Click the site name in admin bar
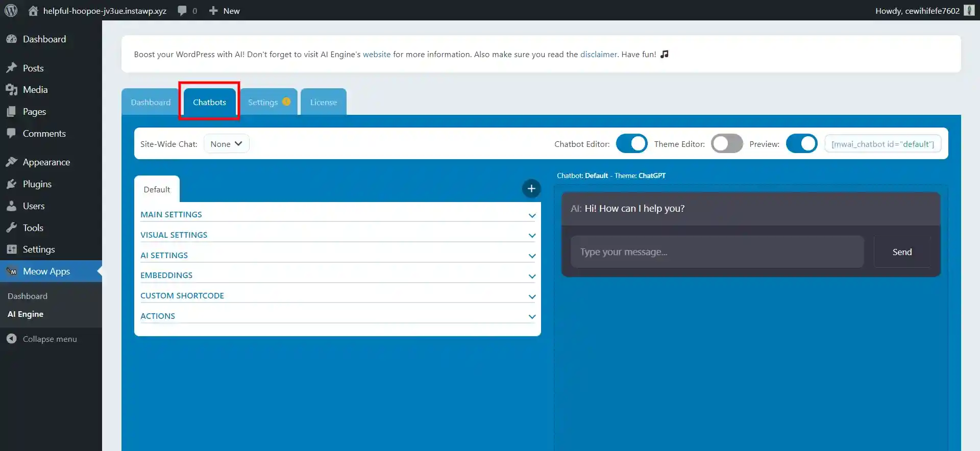Image resolution: width=980 pixels, height=451 pixels. [105, 11]
